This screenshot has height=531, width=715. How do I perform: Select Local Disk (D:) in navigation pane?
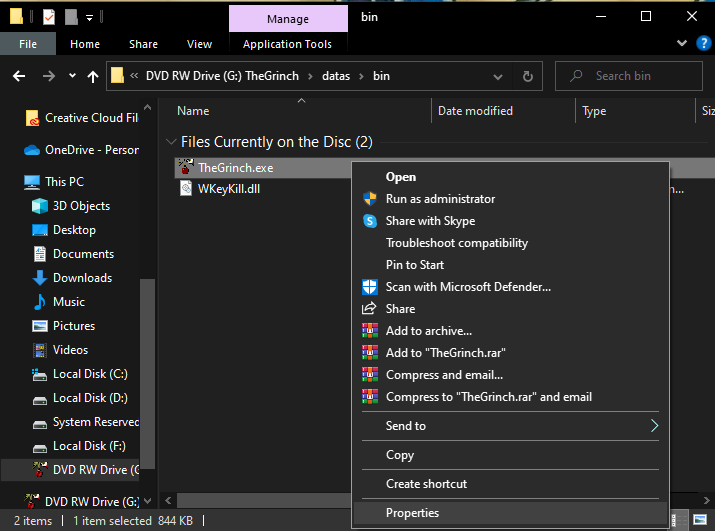90,398
